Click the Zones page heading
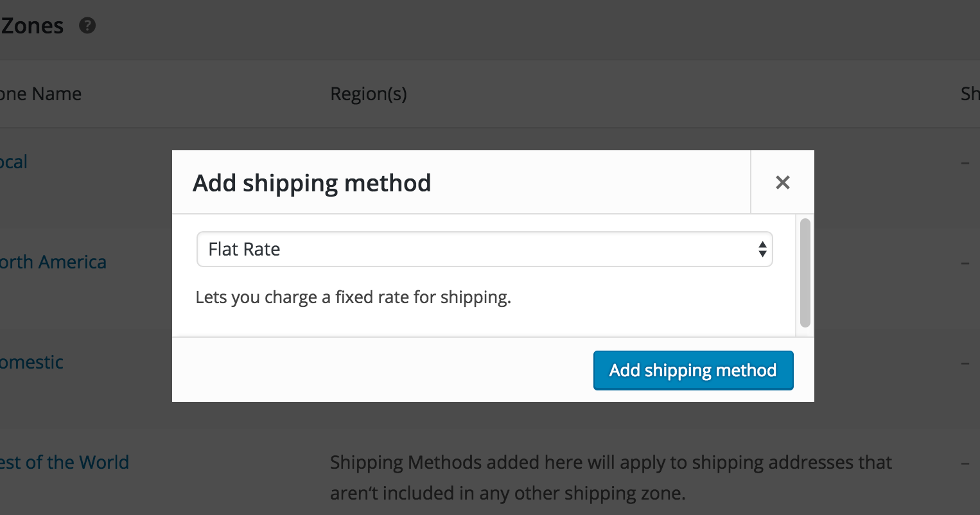 coord(32,26)
